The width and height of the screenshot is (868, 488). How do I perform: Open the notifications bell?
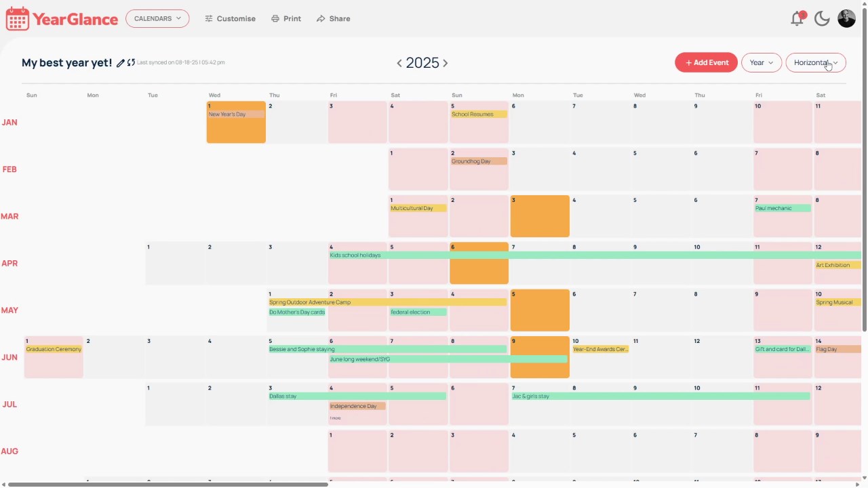[797, 18]
